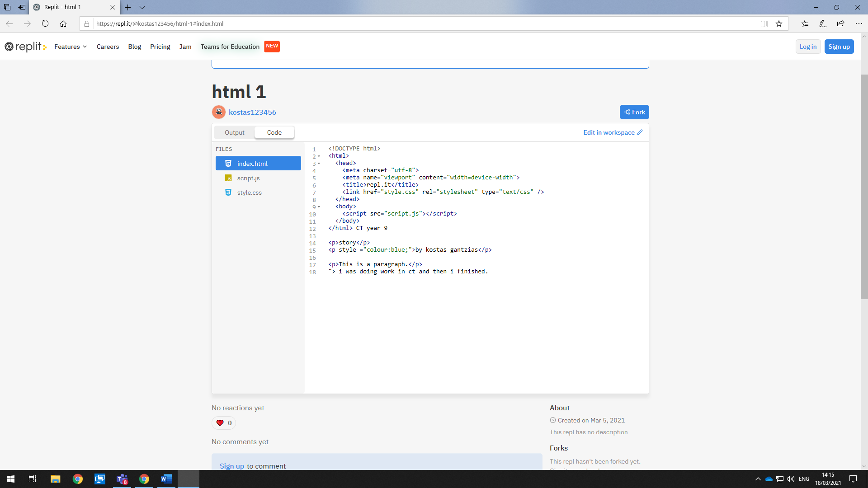The height and width of the screenshot is (488, 868).
Task: Open the Careers page
Action: (x=108, y=47)
